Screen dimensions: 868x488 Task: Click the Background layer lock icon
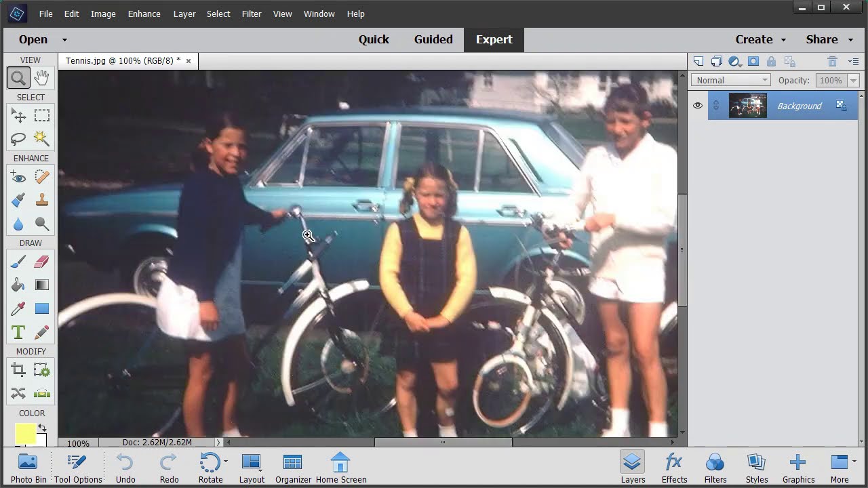click(841, 105)
